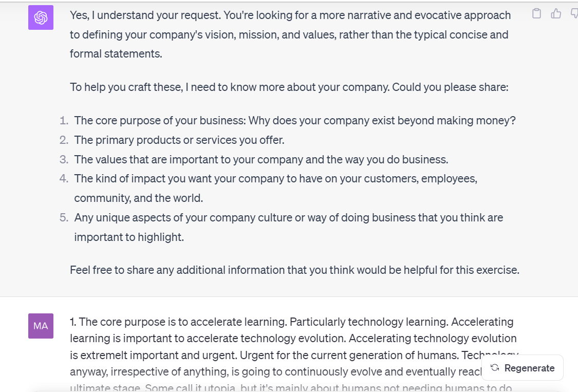Click the circular arrows icon beside Regenerate
Image resolution: width=578 pixels, height=392 pixels.
point(495,368)
